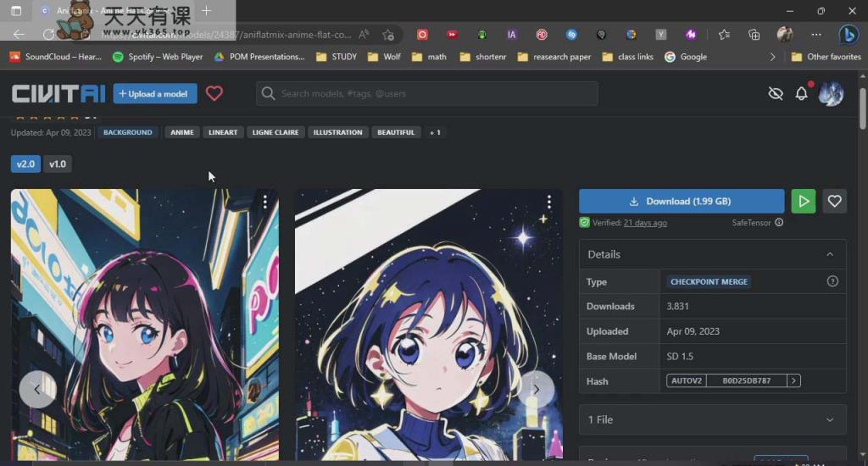Viewport: 868px width, 466px height.
Task: Open the browser settings ellipsis menu
Action: pyautogui.click(x=816, y=34)
